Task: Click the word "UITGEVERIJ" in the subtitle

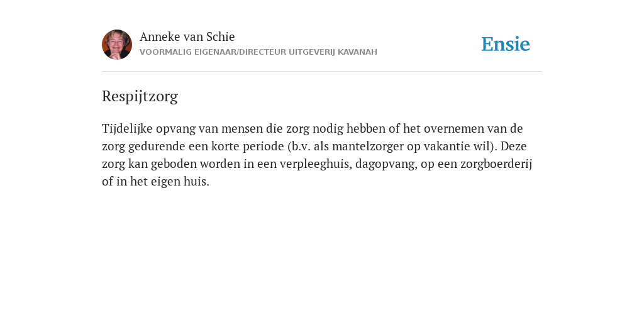Action: click(x=312, y=52)
